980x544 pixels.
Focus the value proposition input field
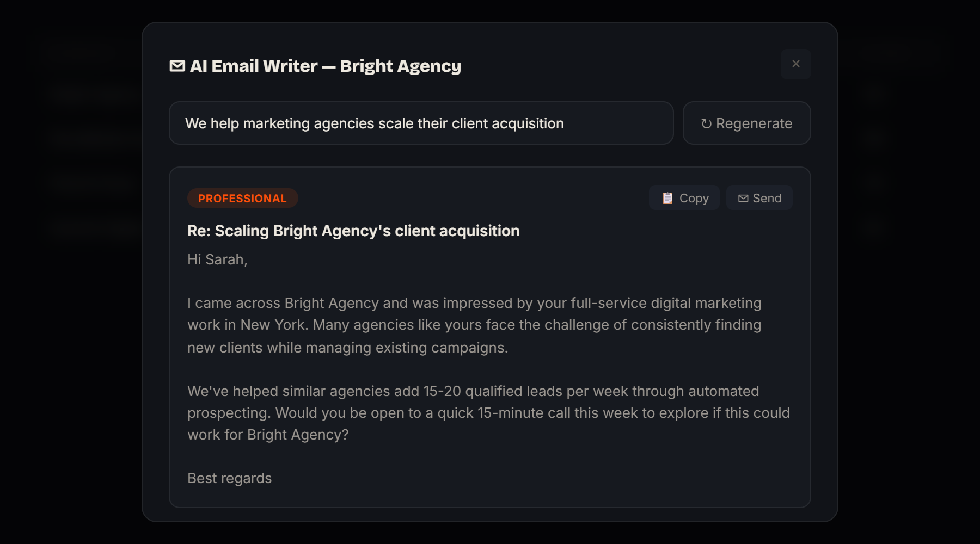421,123
